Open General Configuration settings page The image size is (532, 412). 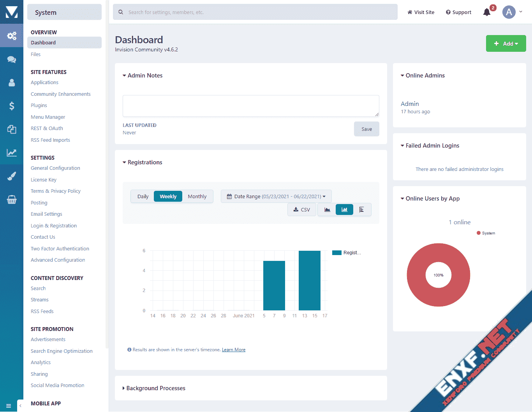pos(55,168)
